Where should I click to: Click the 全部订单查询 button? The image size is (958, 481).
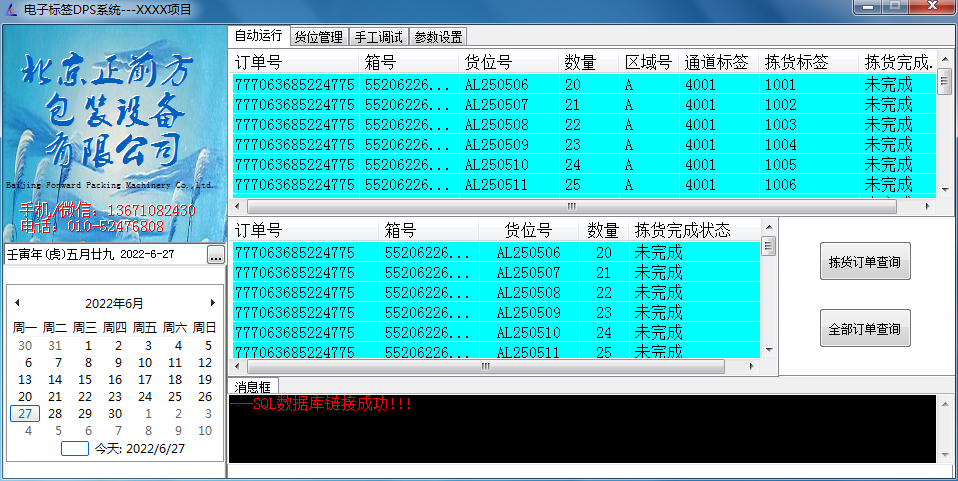tap(865, 328)
